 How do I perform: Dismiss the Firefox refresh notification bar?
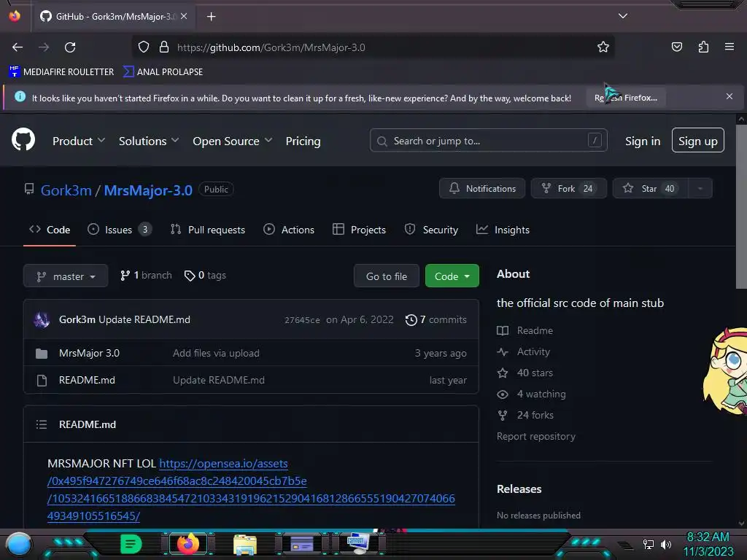click(x=729, y=96)
